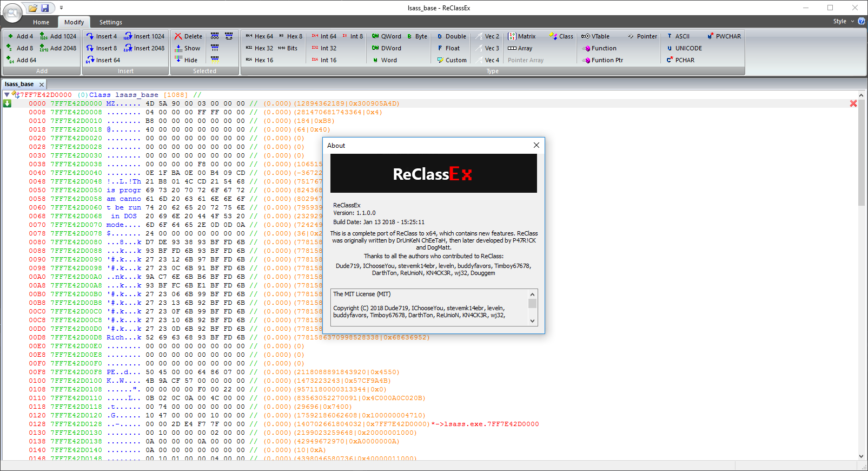Set type to Int 8
The image size is (868, 471).
pos(353,36)
